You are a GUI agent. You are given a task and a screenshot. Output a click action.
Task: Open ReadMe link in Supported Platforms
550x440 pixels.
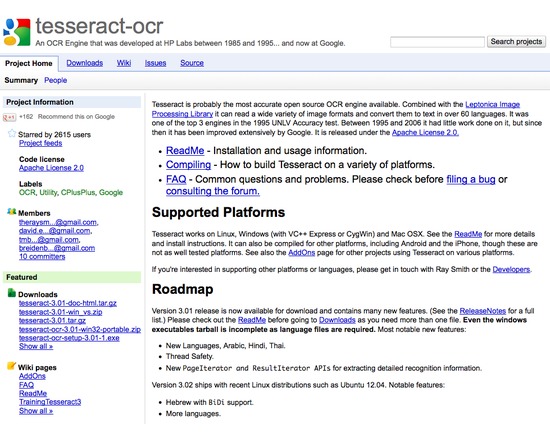tap(468, 234)
